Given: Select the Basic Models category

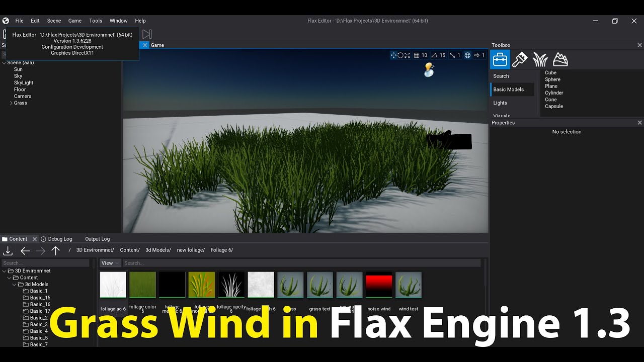Looking at the screenshot, I should [512, 89].
